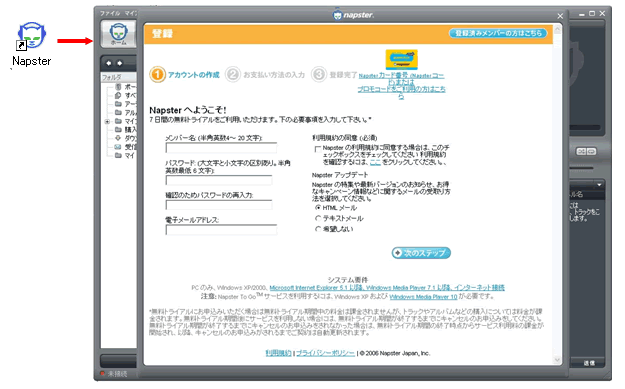Click the 登録済みメンバーの方はこちら button
Screen dimensions: 625x389
[x=498, y=33]
